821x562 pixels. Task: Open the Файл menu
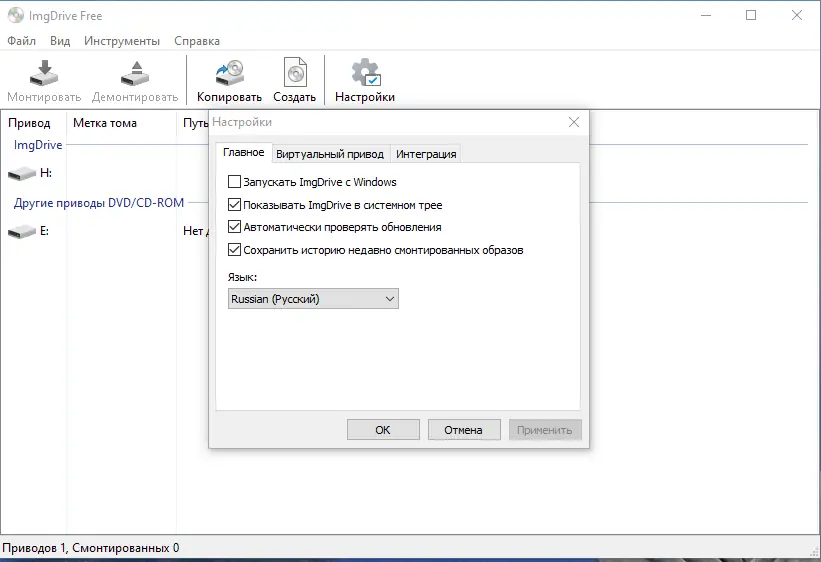pyautogui.click(x=21, y=41)
